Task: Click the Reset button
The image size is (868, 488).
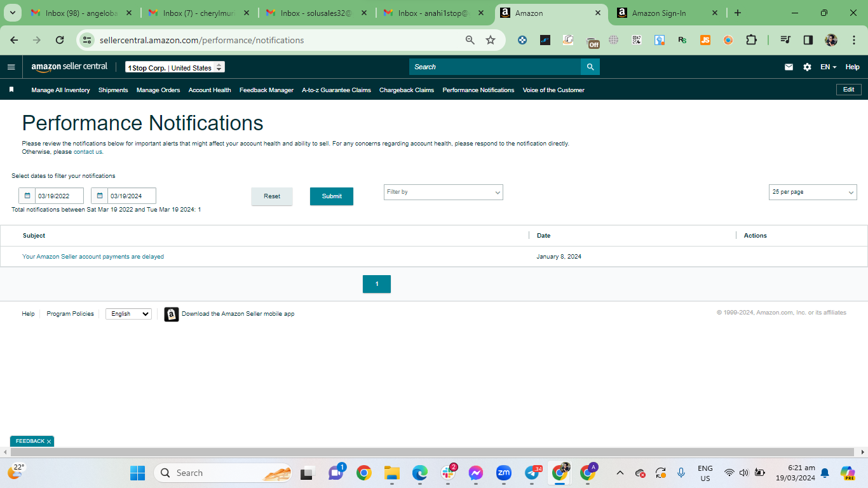Action: (272, 196)
